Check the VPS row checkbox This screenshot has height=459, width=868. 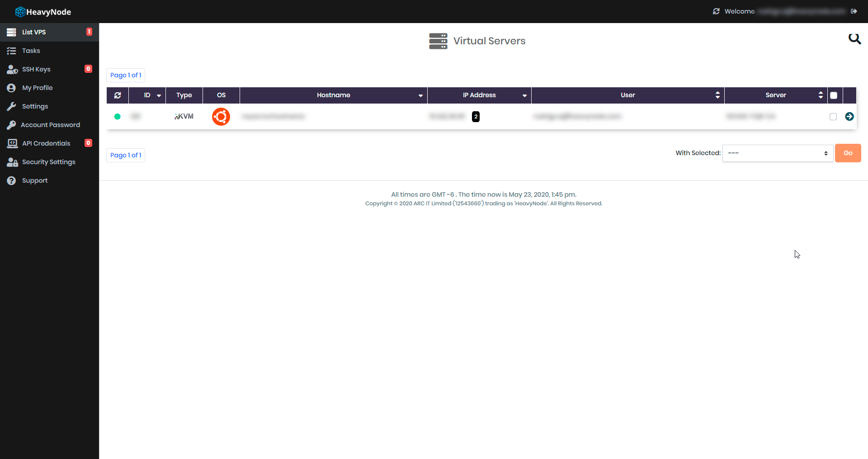point(833,117)
